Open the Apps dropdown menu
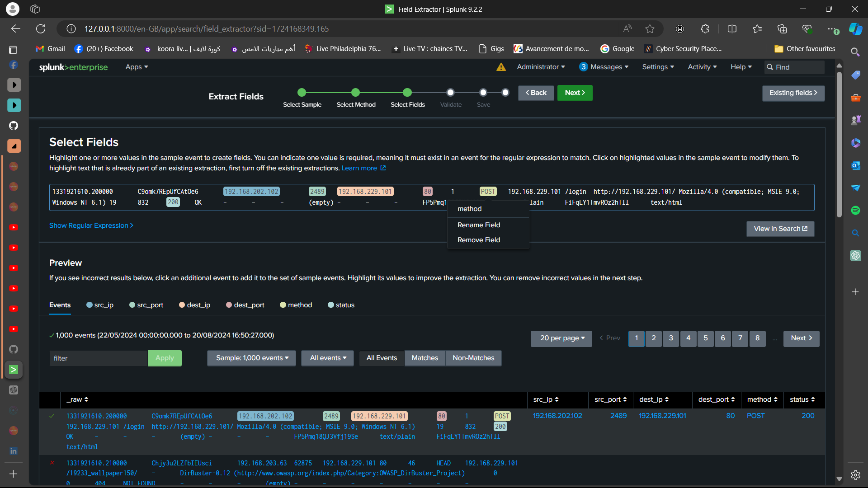The width and height of the screenshot is (868, 488). (x=137, y=67)
